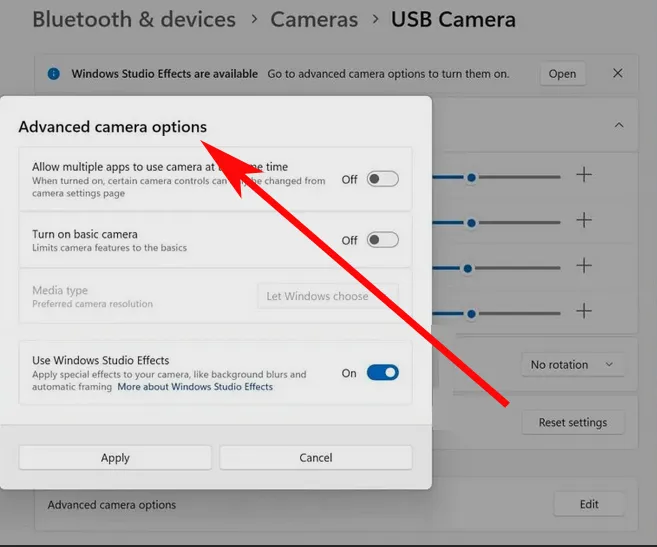Navigate to Cameras breadcrumb

coord(314,19)
